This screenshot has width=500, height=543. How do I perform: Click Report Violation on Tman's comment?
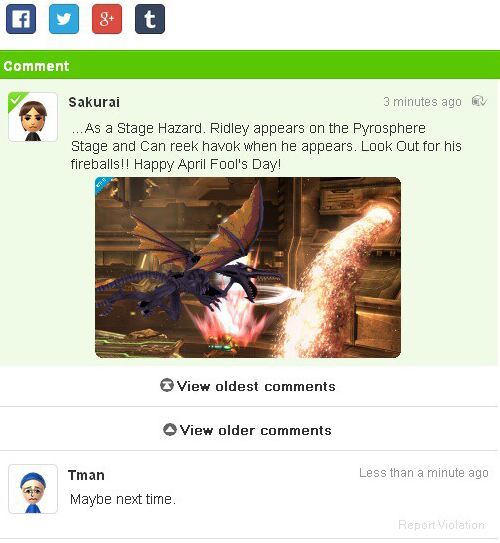click(441, 525)
